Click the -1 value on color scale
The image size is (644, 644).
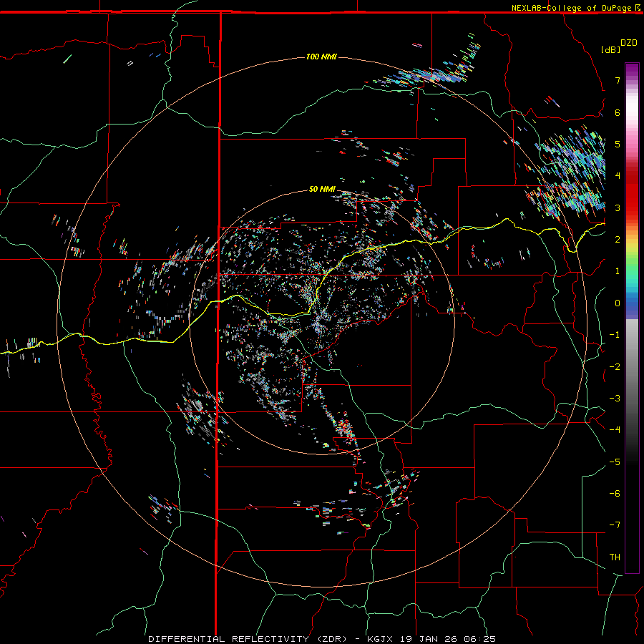(615, 335)
